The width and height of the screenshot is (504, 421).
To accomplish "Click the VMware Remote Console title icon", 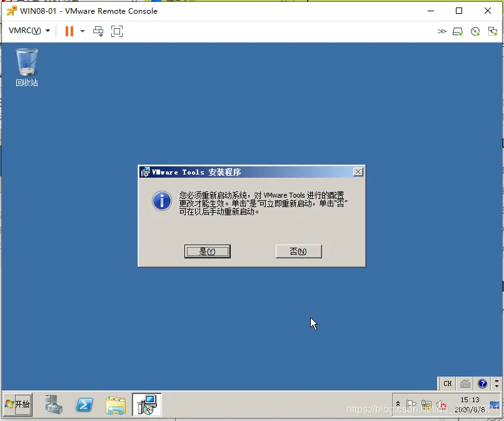I will point(12,11).
